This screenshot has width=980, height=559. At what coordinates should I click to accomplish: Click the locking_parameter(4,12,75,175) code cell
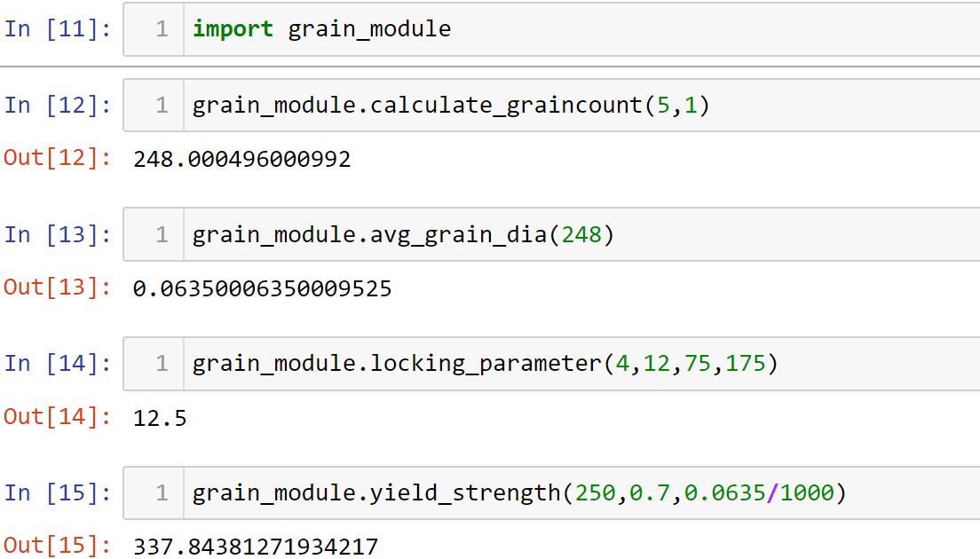577,364
